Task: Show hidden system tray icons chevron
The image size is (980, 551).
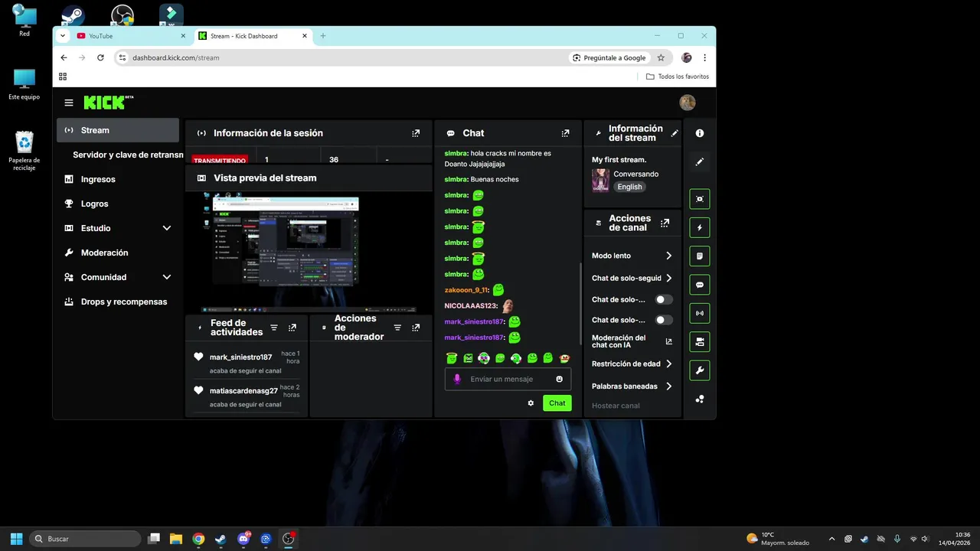Action: (832, 539)
